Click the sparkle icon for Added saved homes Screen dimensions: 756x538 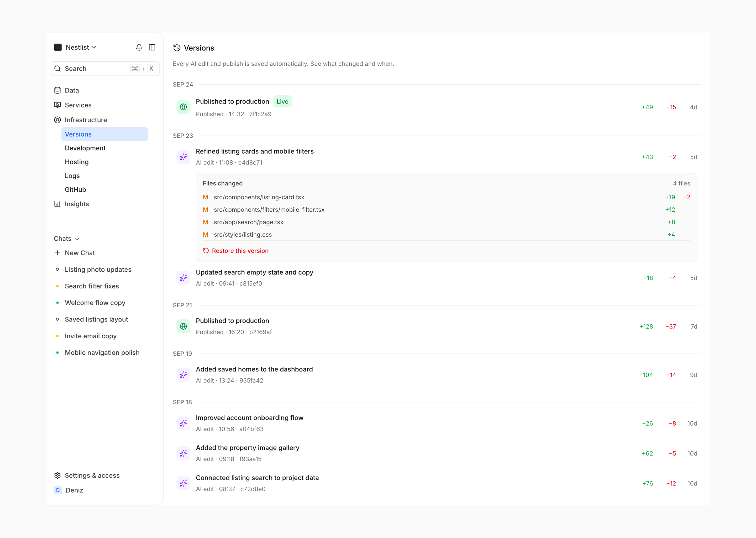click(183, 375)
